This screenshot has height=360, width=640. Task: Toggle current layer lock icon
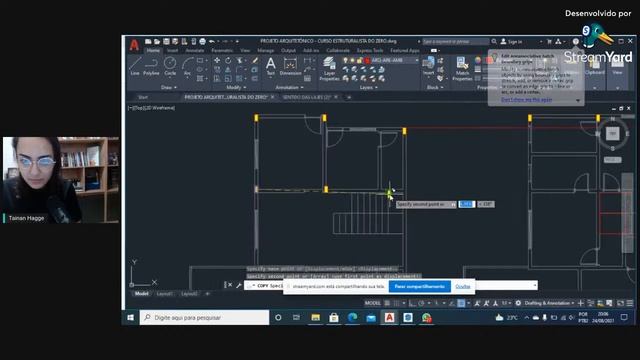point(359,60)
